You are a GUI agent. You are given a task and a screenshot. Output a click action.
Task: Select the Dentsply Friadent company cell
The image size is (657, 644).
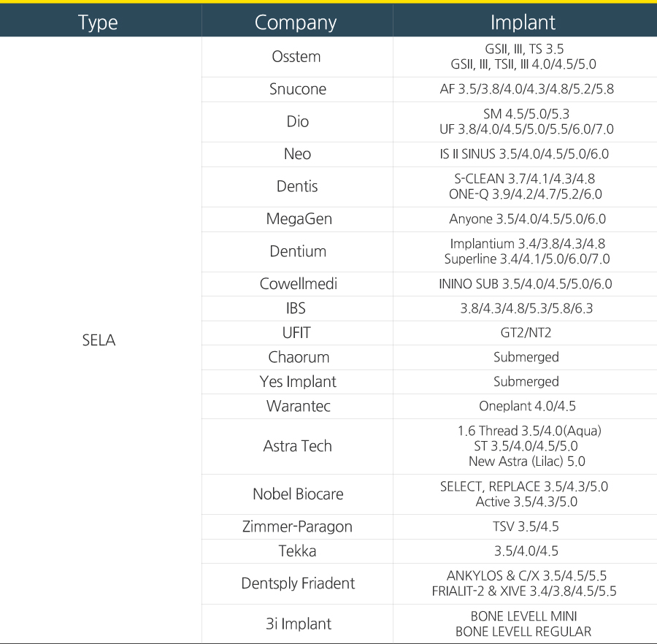pyautogui.click(x=298, y=583)
